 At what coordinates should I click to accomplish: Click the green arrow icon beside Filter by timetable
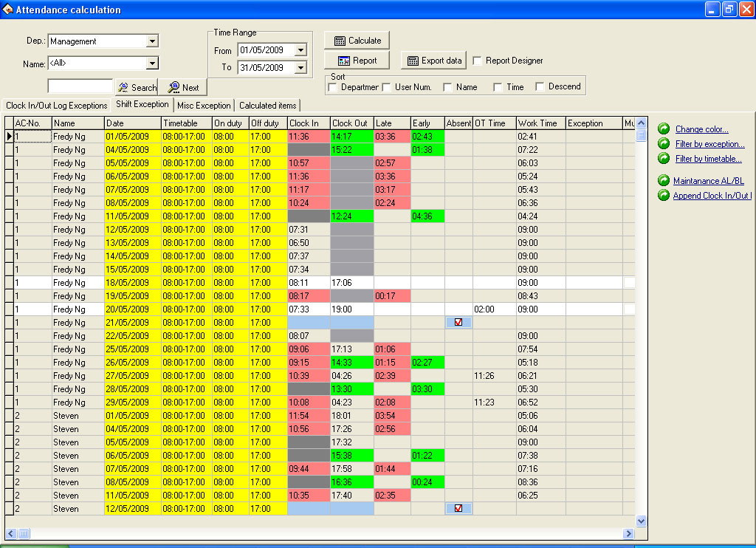coord(663,158)
